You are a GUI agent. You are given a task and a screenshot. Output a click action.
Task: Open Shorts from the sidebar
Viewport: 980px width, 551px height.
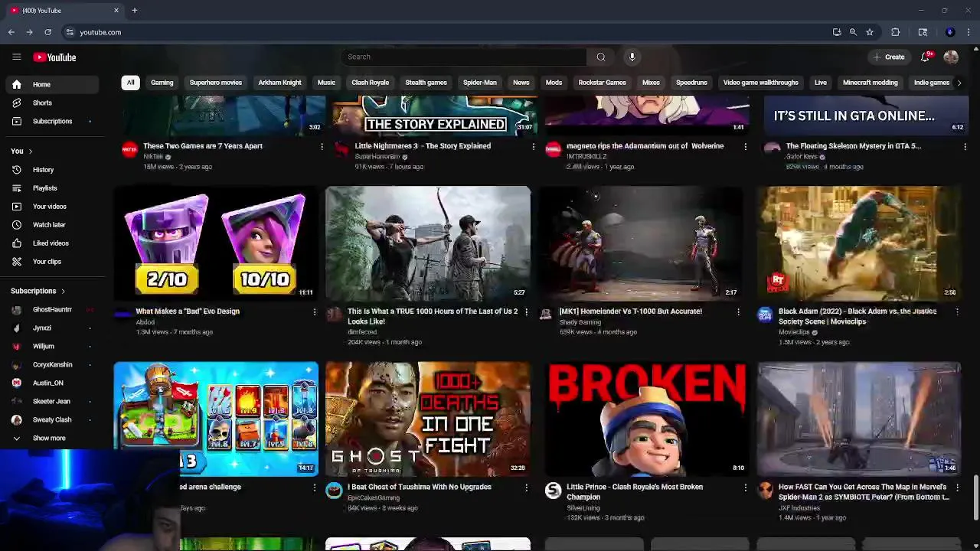point(42,103)
